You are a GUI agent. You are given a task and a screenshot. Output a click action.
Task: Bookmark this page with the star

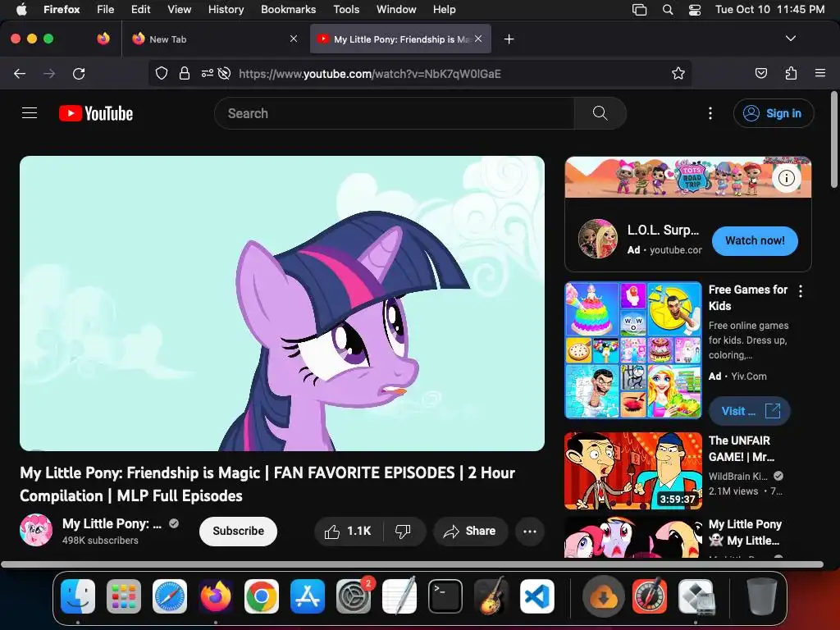(x=678, y=73)
